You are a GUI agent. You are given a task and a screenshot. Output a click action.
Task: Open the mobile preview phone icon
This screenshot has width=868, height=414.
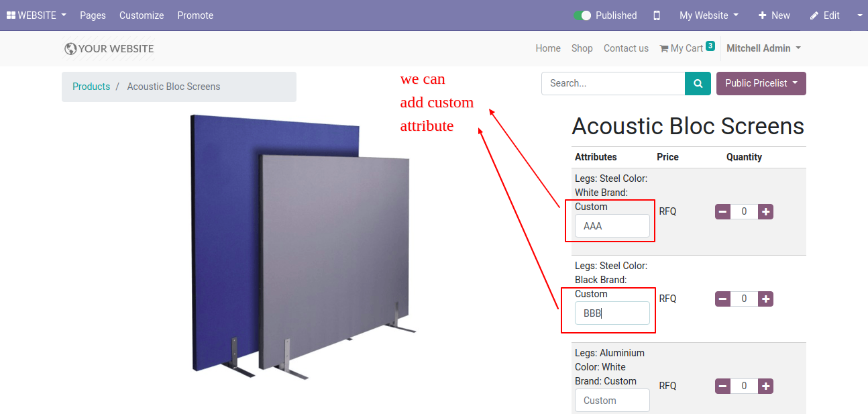coord(657,15)
